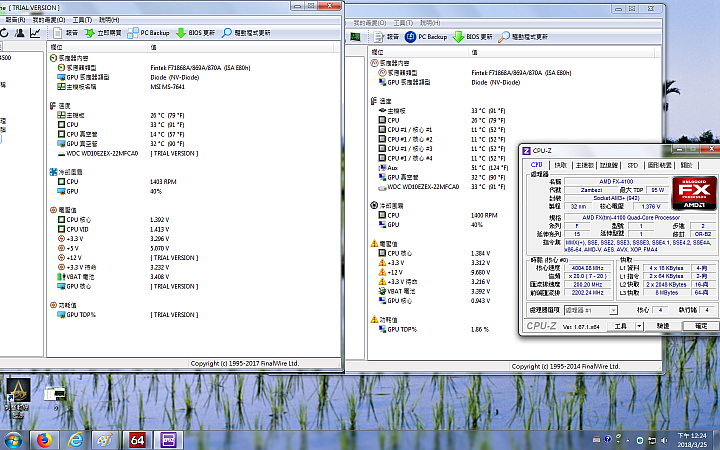This screenshot has height=450, width=720.
Task: Click driver update magnifier in front window toolbar
Action: point(226,33)
